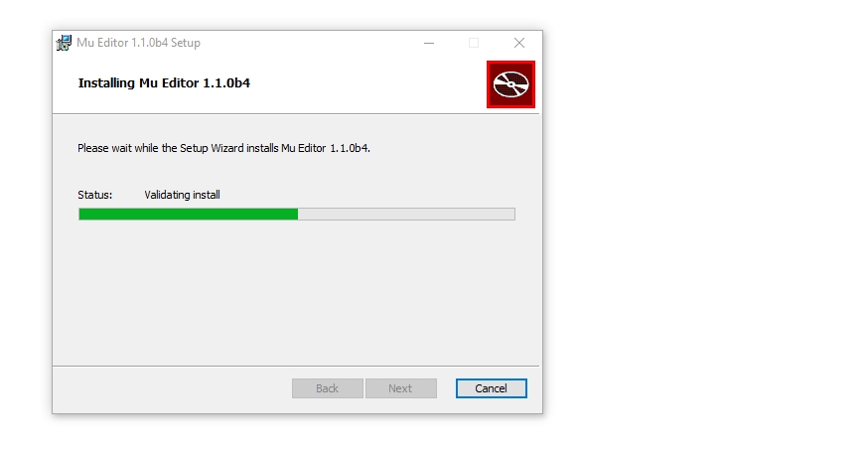Click the green filled part of the progress bar

tap(189, 214)
